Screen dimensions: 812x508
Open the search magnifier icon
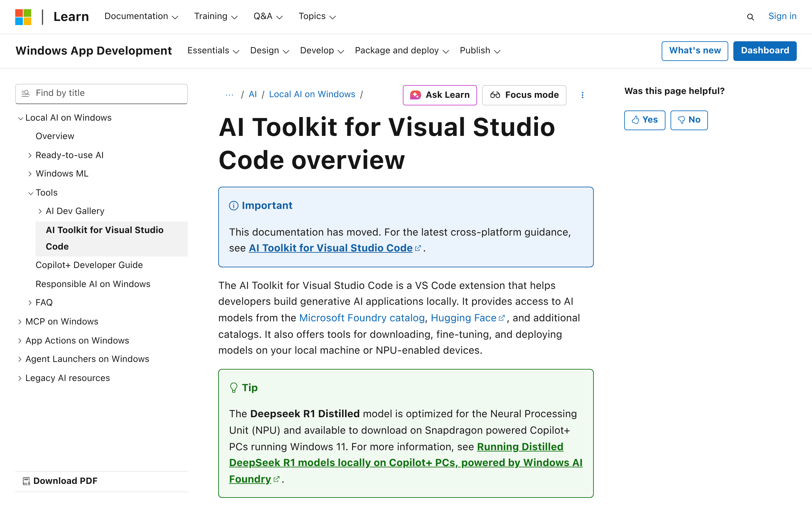click(x=750, y=17)
